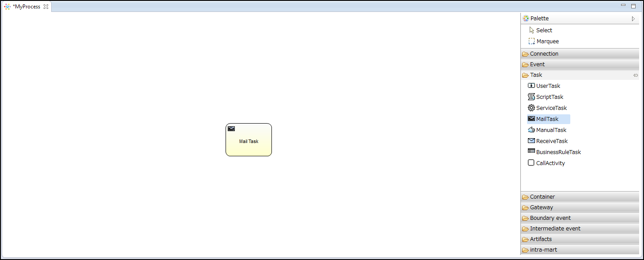Click the BusinessRuleTask label text
644x260 pixels.
click(x=558, y=152)
